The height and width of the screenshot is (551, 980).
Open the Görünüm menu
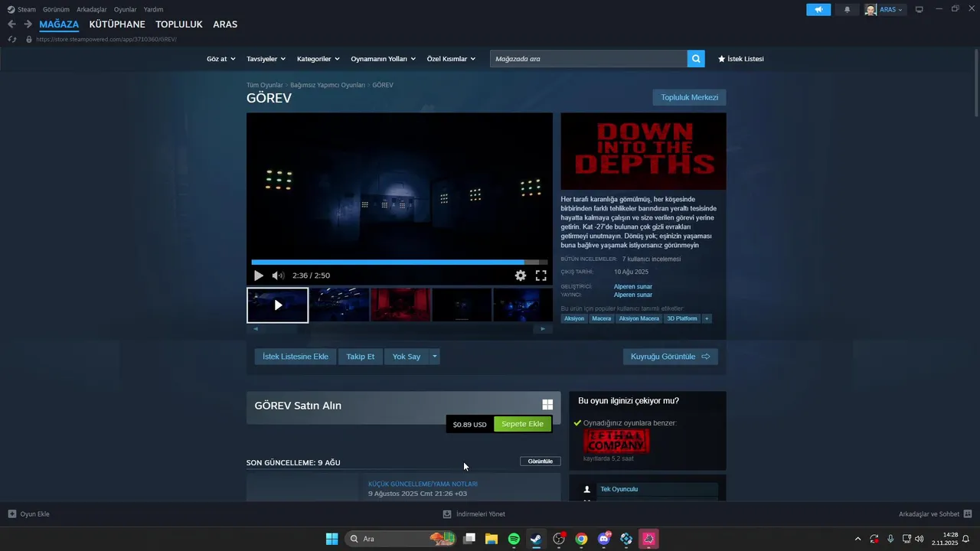click(56, 10)
